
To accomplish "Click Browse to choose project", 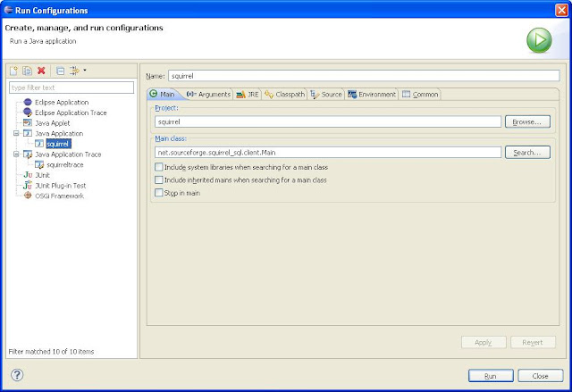I will 527,121.
